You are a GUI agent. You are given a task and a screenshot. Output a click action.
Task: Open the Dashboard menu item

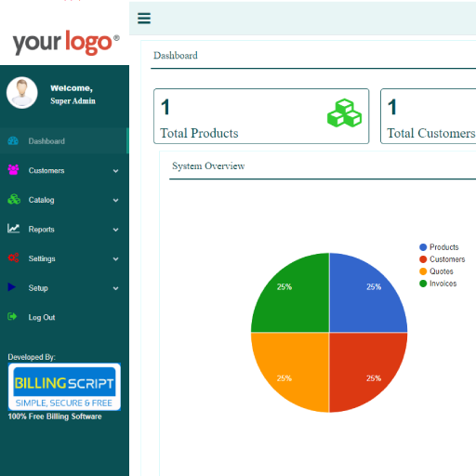click(64, 141)
